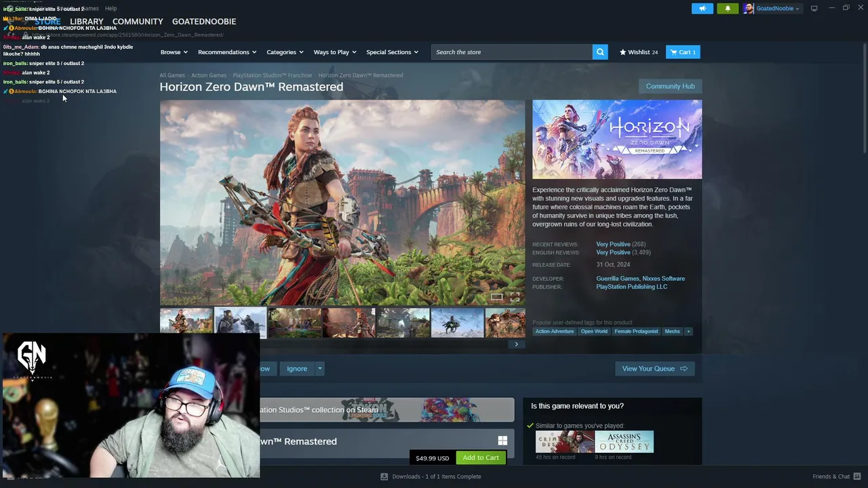Click View Your Queue button
This screenshot has height=488, width=868.
[654, 369]
